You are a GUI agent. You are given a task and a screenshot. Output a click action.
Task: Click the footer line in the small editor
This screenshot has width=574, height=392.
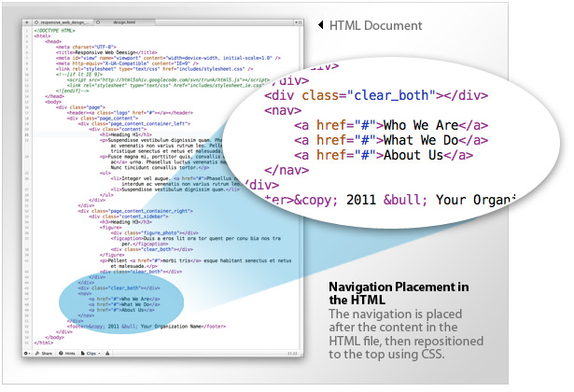click(147, 327)
